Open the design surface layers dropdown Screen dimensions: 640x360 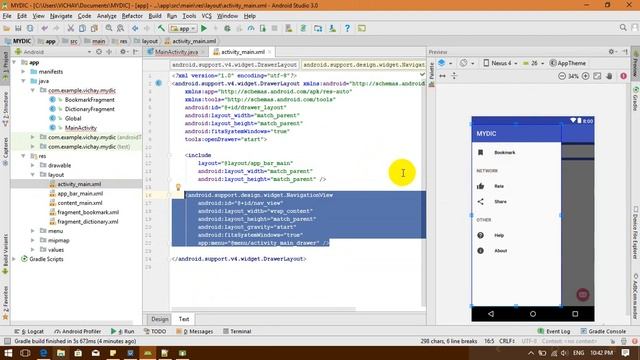pyautogui.click(x=445, y=63)
